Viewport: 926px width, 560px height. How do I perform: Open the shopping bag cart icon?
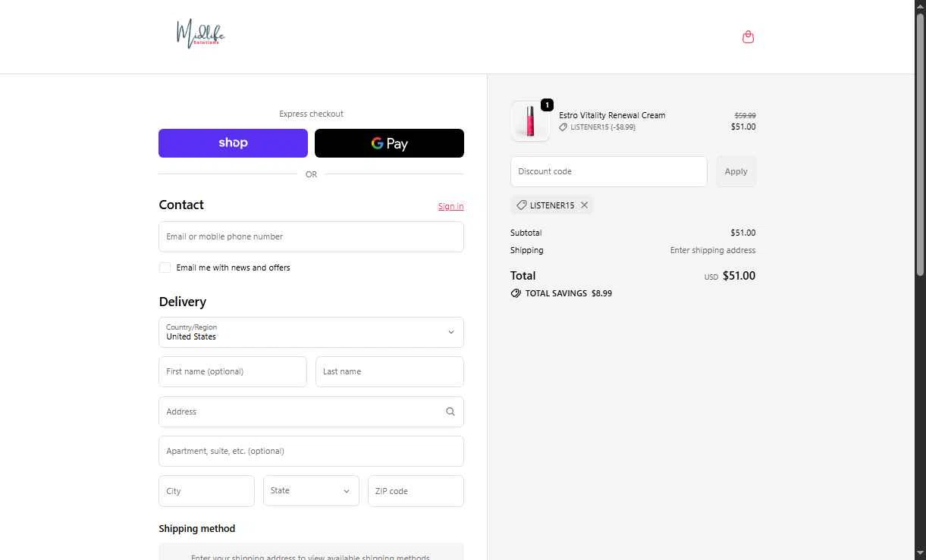click(x=748, y=37)
